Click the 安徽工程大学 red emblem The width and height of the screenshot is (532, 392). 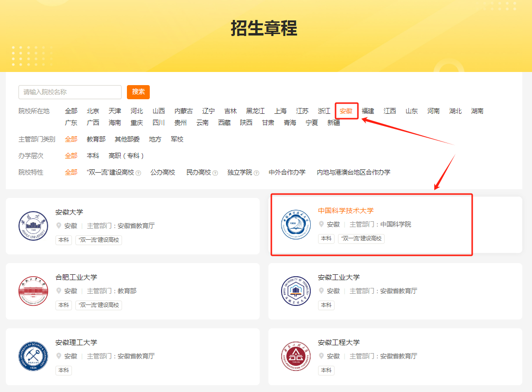296,356
